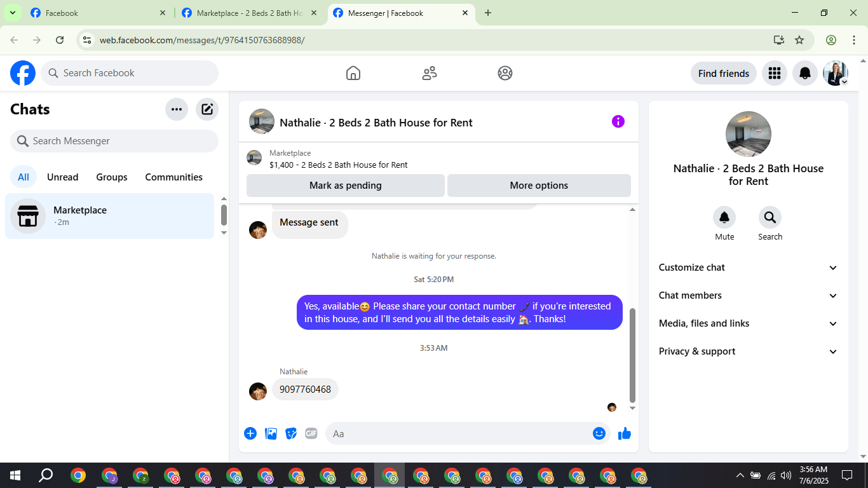Click the Search Facebook field
The image size is (868, 488).
tap(130, 73)
